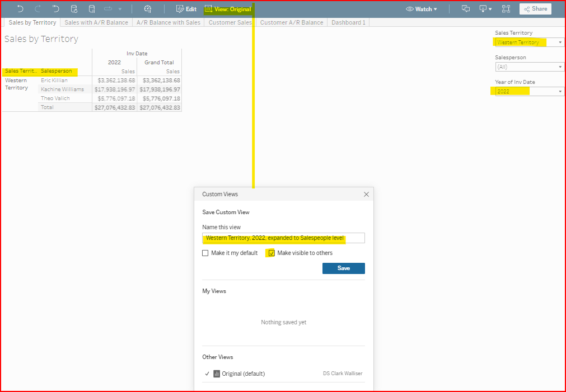566x392 pixels.
Task: Click the blue Save button
Action: click(343, 268)
